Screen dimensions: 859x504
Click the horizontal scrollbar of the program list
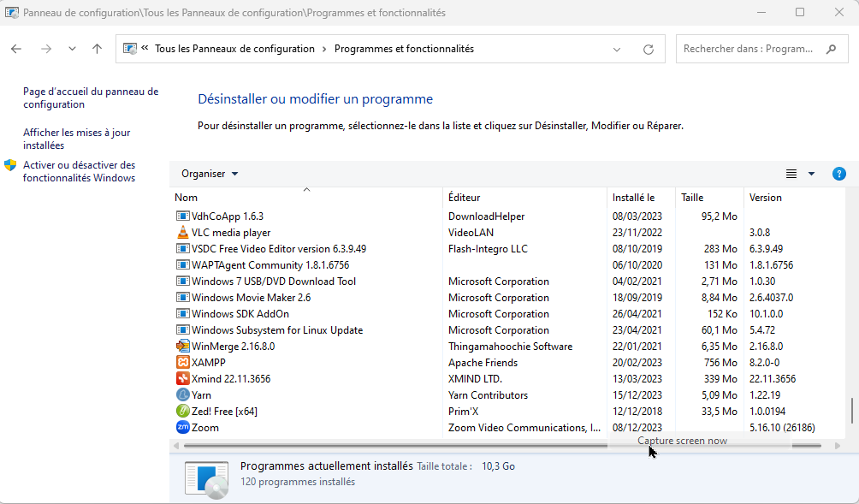point(394,446)
